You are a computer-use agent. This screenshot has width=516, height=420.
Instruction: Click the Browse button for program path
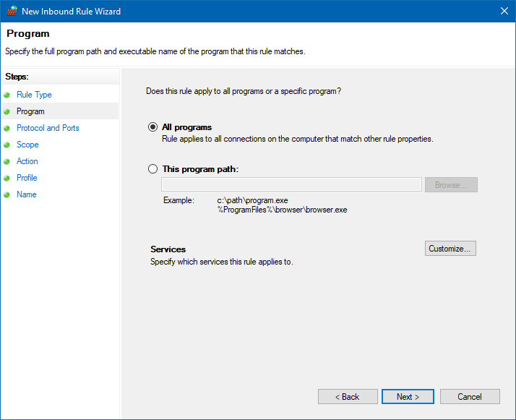pos(450,185)
